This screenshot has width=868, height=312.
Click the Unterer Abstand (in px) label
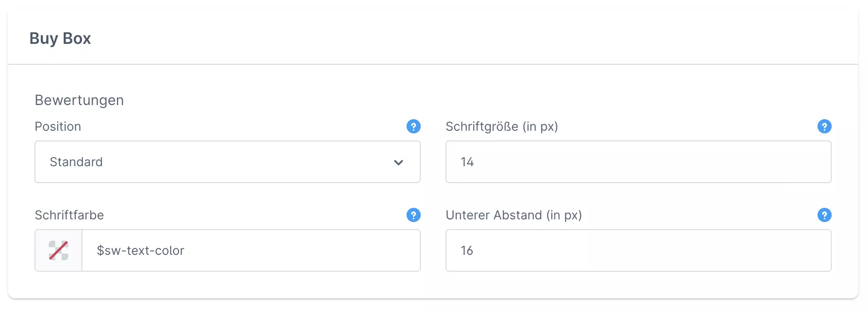(514, 215)
